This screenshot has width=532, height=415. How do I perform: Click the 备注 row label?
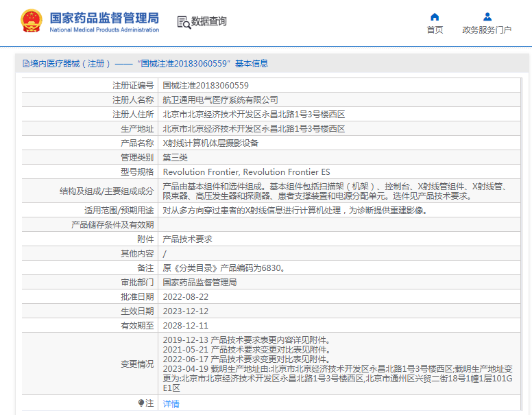click(145, 268)
